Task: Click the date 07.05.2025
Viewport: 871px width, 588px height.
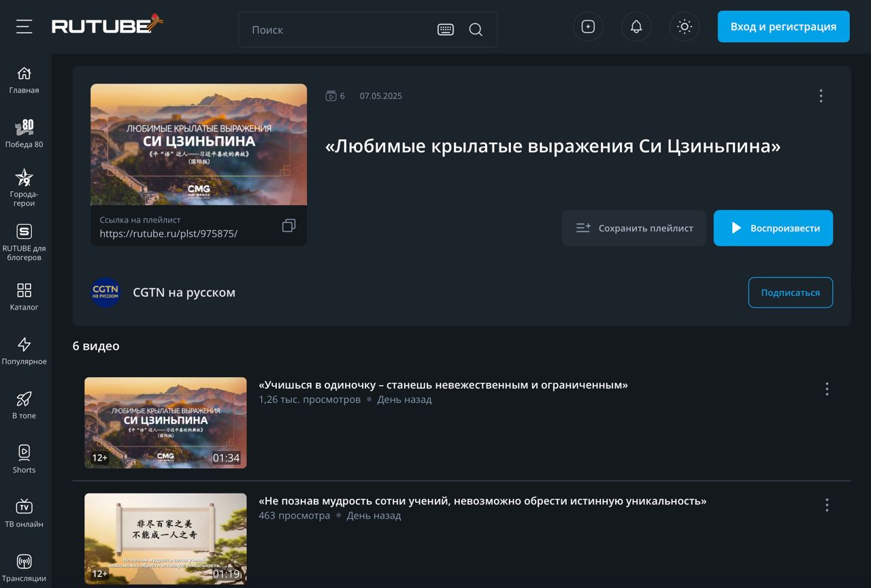Action: [x=381, y=96]
